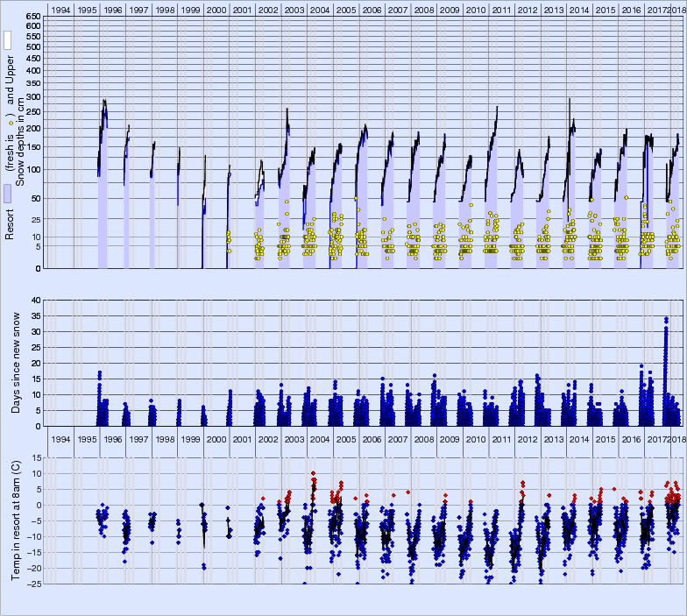Select 2004 in the top year row
Screen dimensions: 687x616
click(x=320, y=10)
